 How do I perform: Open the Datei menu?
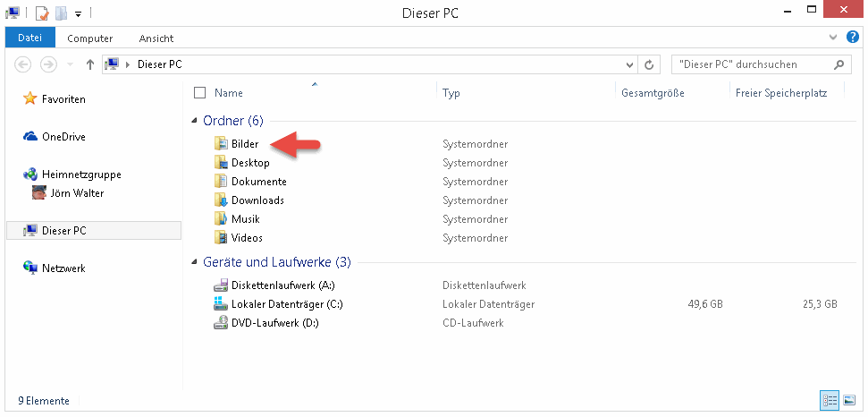point(30,38)
